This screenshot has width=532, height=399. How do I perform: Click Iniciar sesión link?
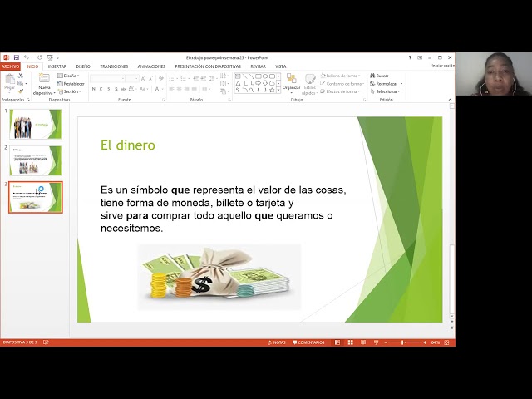pos(443,66)
